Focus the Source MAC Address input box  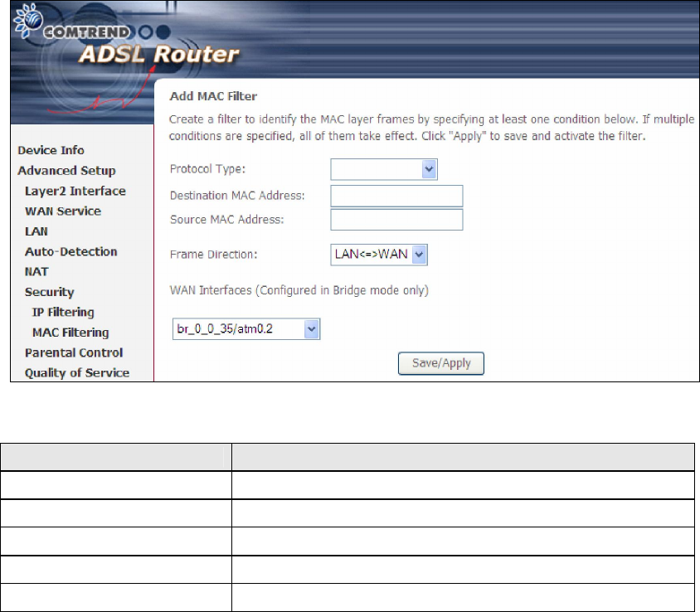(x=396, y=220)
